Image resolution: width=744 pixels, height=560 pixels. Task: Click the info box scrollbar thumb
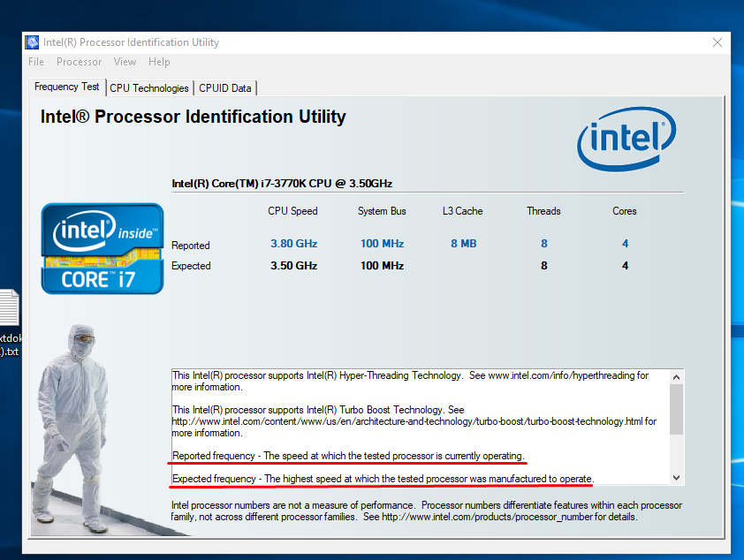[677, 409]
